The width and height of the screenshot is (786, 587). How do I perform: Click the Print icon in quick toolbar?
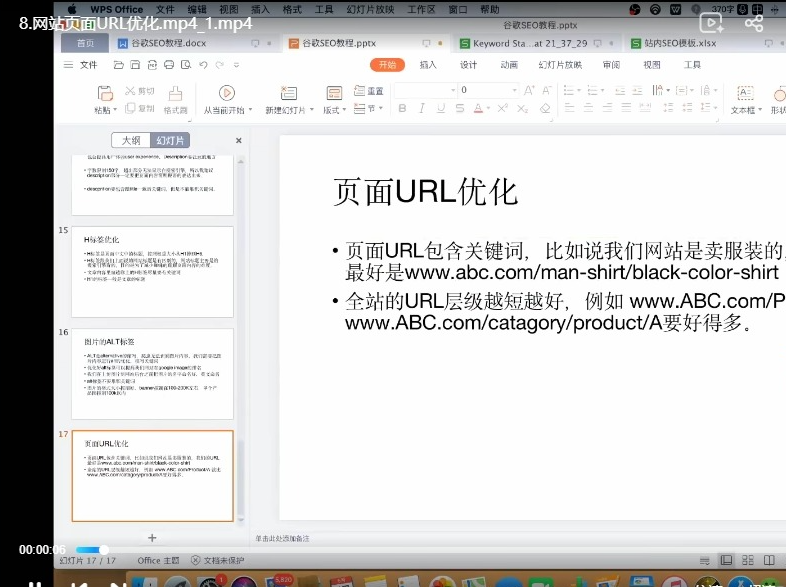[x=169, y=65]
